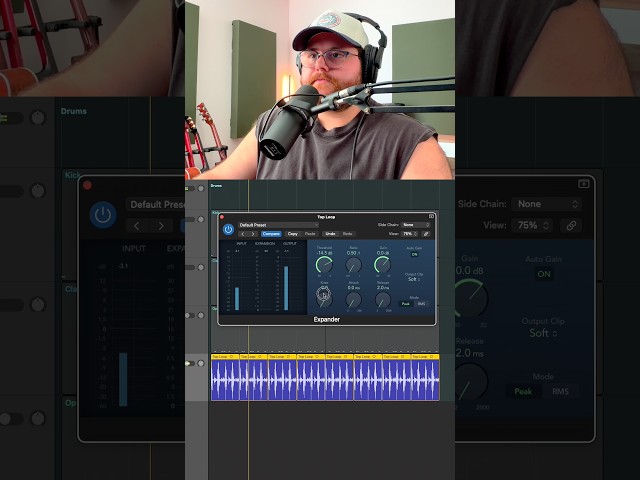Click the Copy button in plugin header
The height and width of the screenshot is (480, 640).
293,234
